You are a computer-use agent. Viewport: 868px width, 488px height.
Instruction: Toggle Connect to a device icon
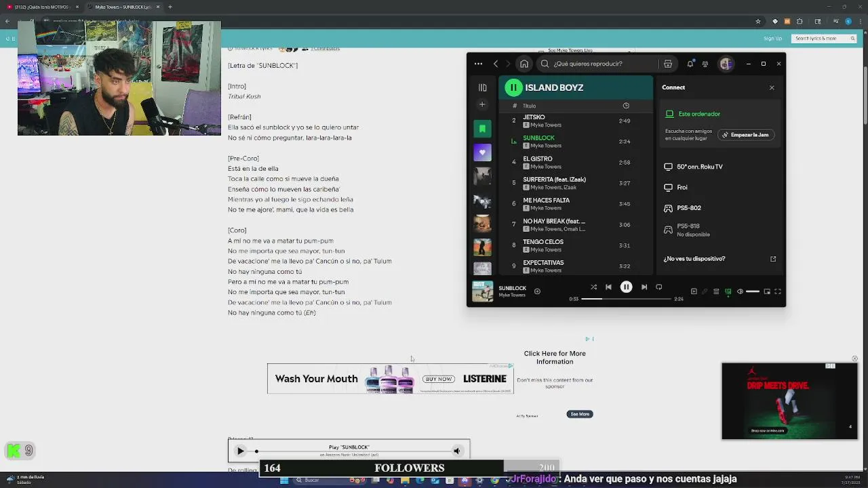728,291
